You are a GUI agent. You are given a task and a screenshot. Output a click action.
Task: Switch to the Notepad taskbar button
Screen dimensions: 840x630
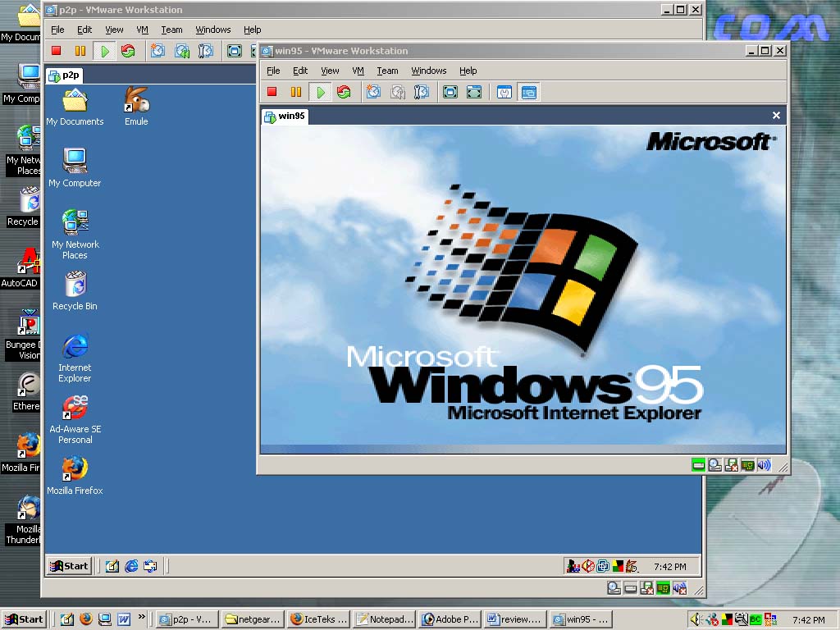385,619
